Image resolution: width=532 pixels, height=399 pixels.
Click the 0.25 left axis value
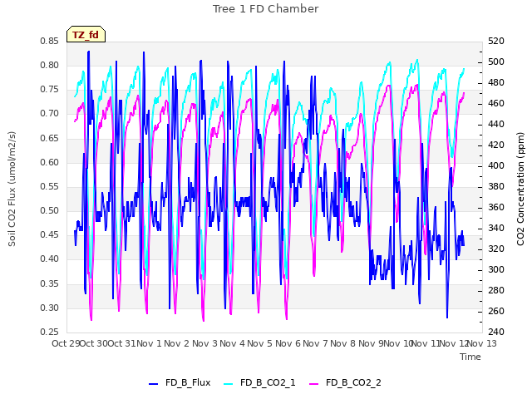point(50,332)
